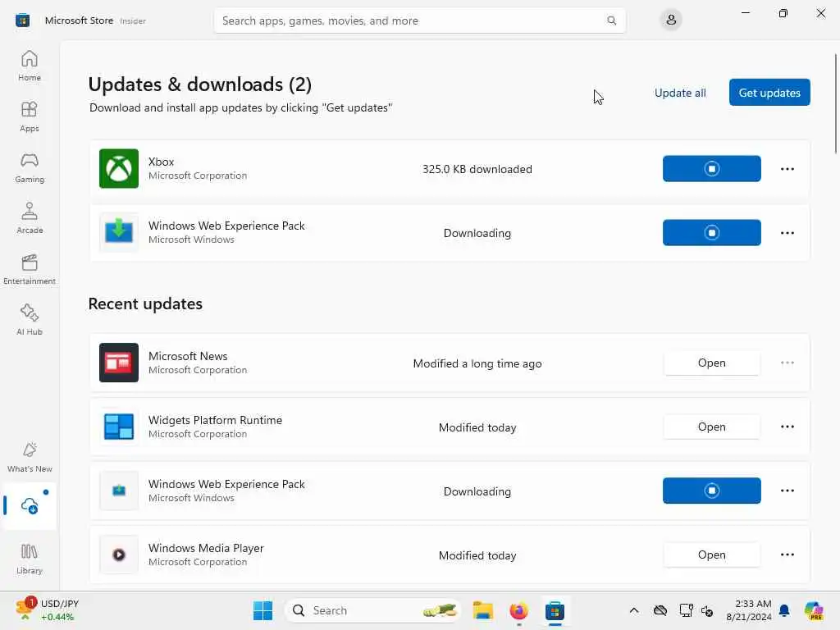Click the Windows Web Experience Pack icon in downloads queue
840x630 pixels.
pos(119,232)
